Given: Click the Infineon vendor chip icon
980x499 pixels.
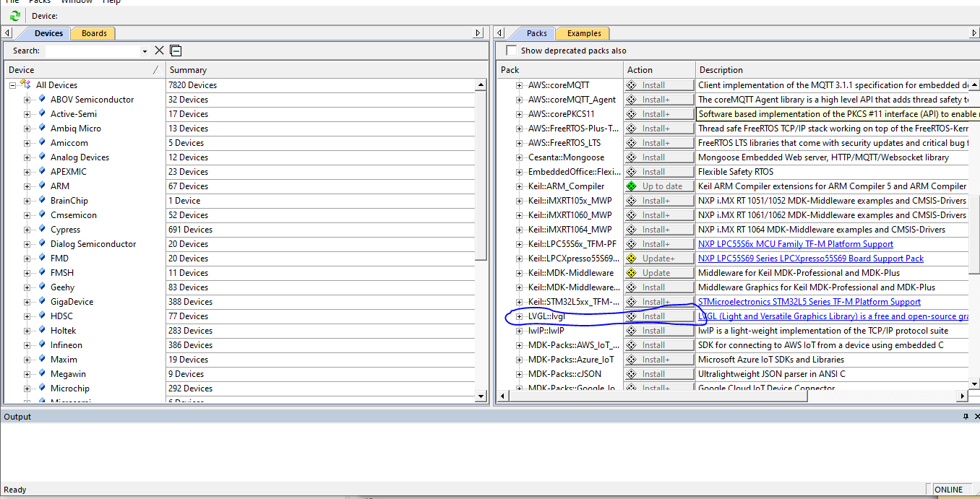Looking at the screenshot, I should [x=42, y=344].
